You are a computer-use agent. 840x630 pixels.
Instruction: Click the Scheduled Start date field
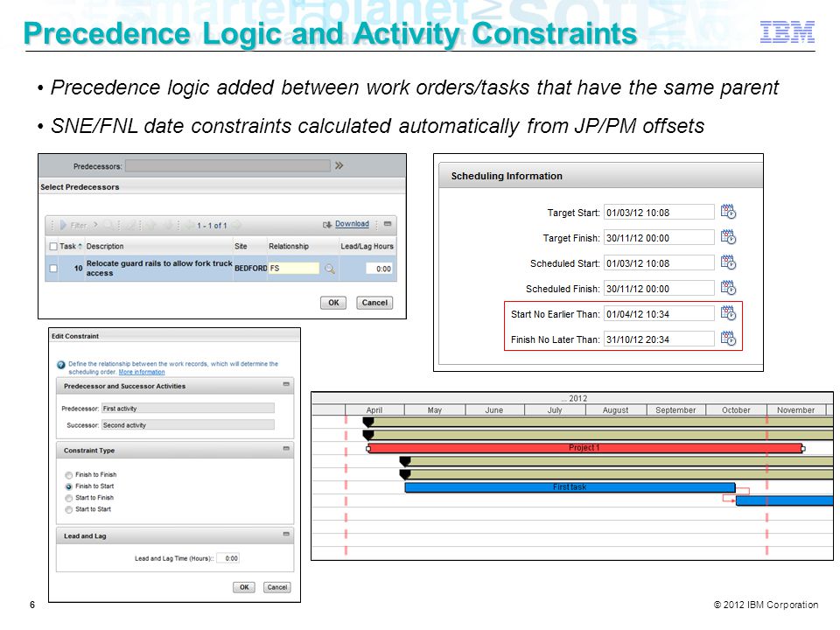click(659, 263)
